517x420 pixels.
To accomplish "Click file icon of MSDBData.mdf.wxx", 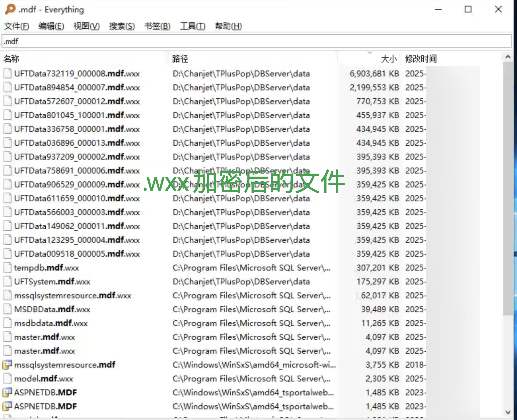I will [8, 309].
